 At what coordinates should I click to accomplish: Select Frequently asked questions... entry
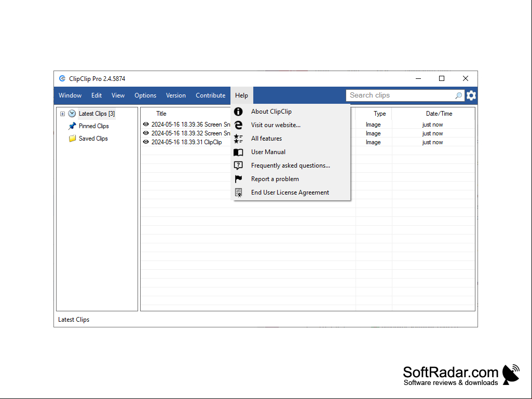pyautogui.click(x=291, y=166)
